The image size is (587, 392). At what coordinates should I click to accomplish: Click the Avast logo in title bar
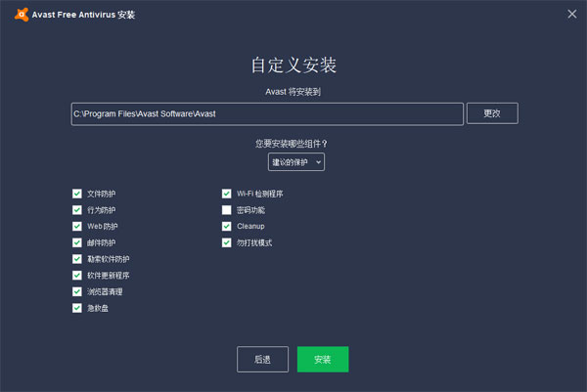pos(20,15)
